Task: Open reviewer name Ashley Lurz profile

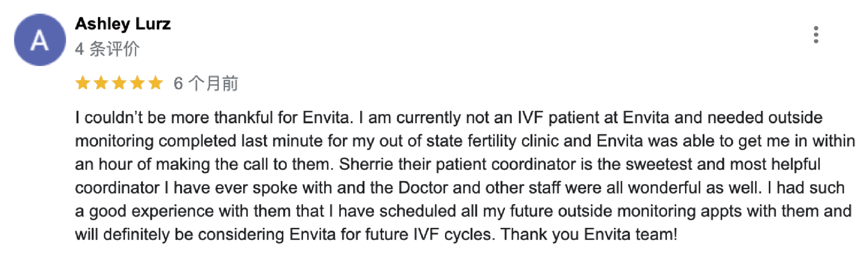Action: 123,24
